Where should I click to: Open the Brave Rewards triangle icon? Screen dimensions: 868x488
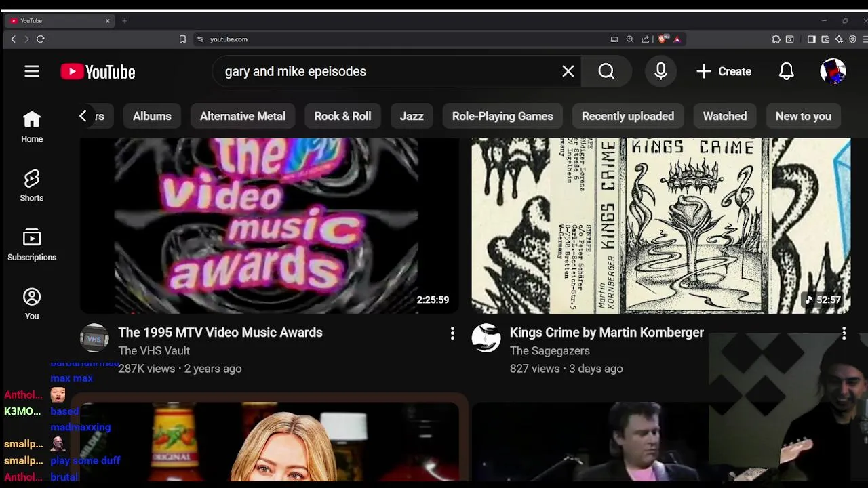(677, 39)
